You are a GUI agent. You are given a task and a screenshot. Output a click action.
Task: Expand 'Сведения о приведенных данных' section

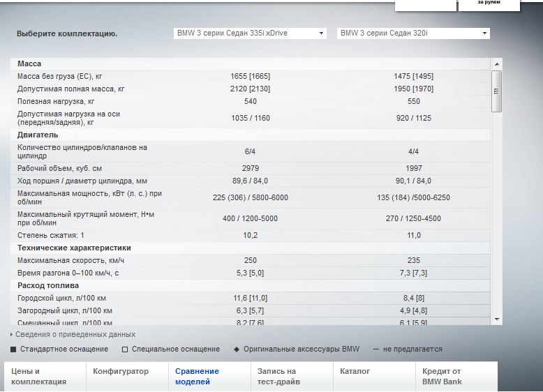pyautogui.click(x=73, y=335)
